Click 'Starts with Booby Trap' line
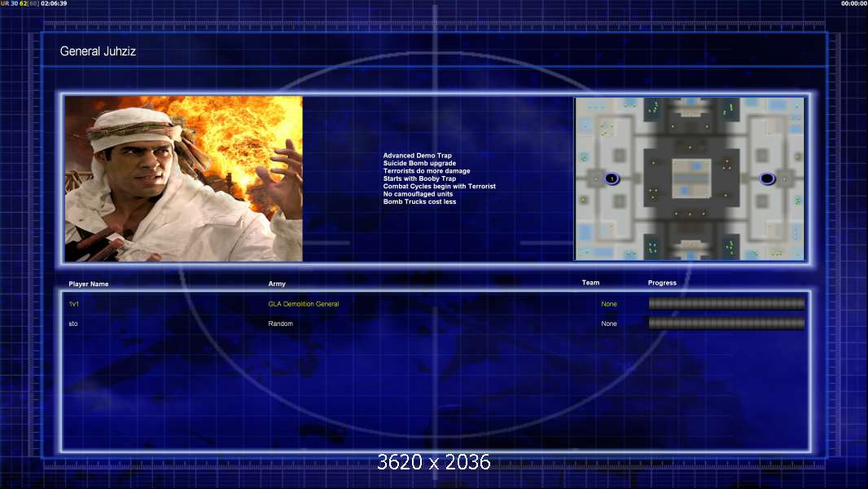This screenshot has height=489, width=868. [x=419, y=178]
